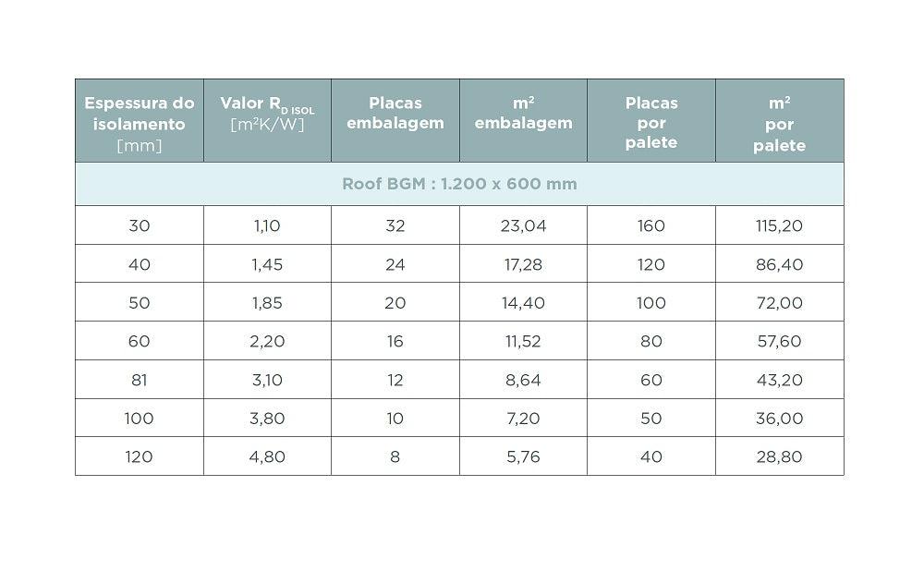Click the 5,76 m² embalagem cell
Screen dimensions: 924x571
coord(523,456)
